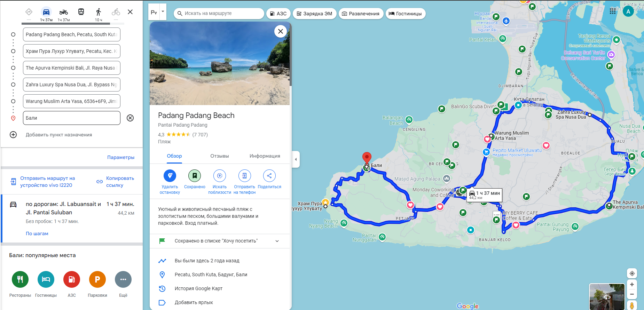This screenshot has height=310, width=644.
Task: Open the route Options link
Action: 120,157
